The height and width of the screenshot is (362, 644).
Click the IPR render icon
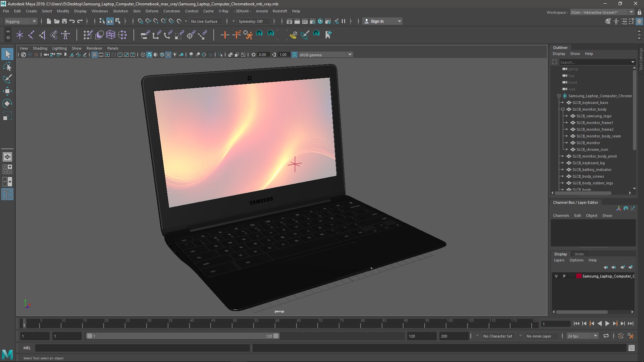[x=305, y=21]
